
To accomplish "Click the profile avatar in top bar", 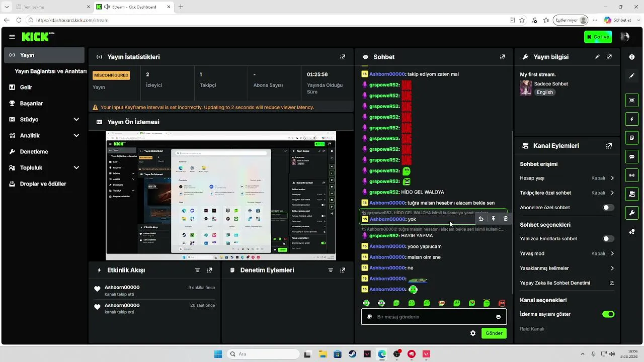I will pyautogui.click(x=625, y=37).
